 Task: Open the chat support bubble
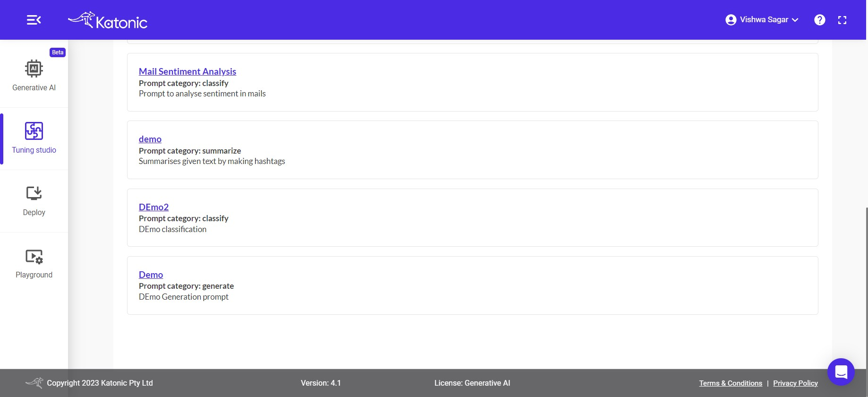pos(841,372)
